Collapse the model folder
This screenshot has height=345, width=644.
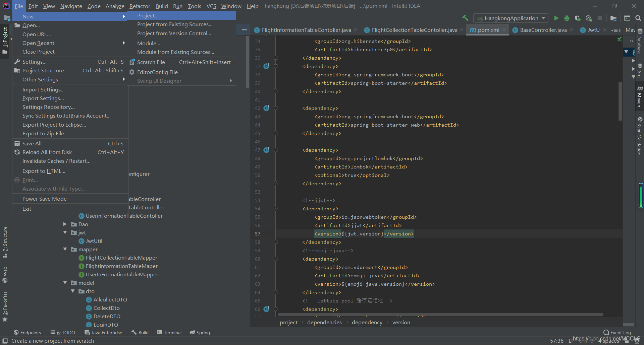[65, 283]
